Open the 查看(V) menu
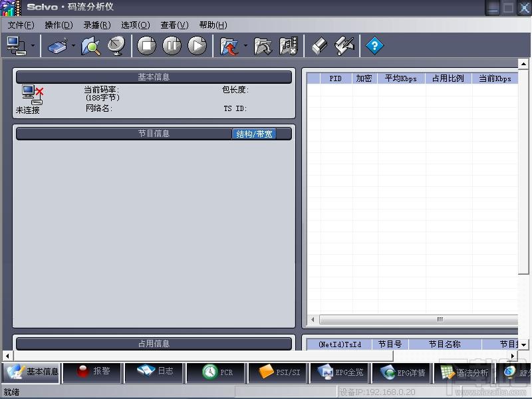The image size is (532, 399). pyautogui.click(x=174, y=25)
